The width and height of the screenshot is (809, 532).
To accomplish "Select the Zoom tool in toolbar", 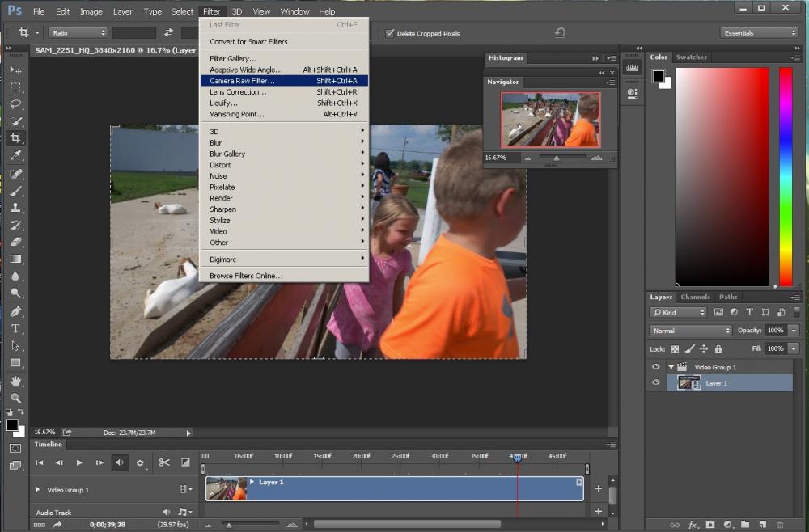I will tap(15, 398).
